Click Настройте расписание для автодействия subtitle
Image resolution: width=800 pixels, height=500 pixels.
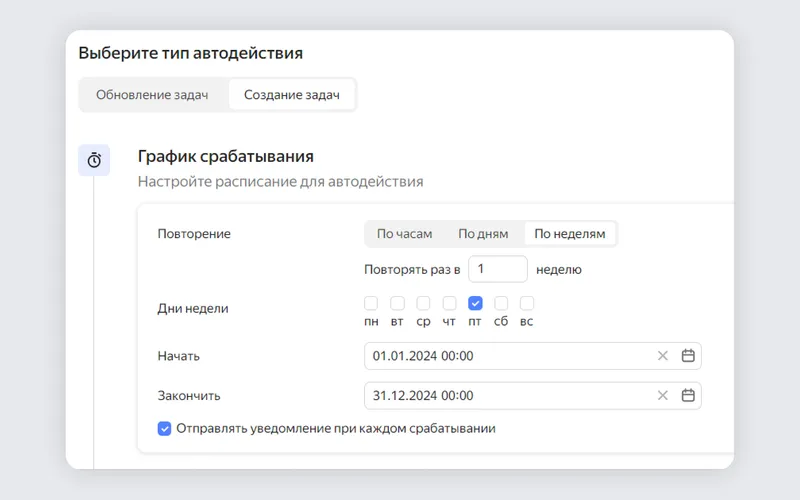[281, 182]
